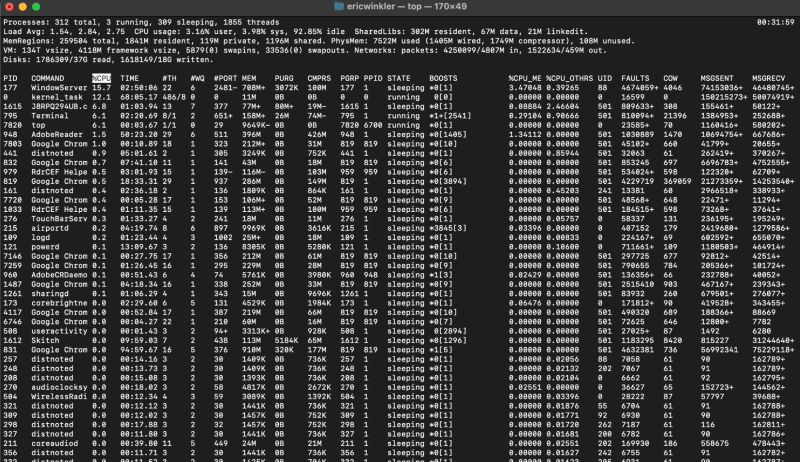
Task: Click the COMMAND column header
Action: [47, 78]
